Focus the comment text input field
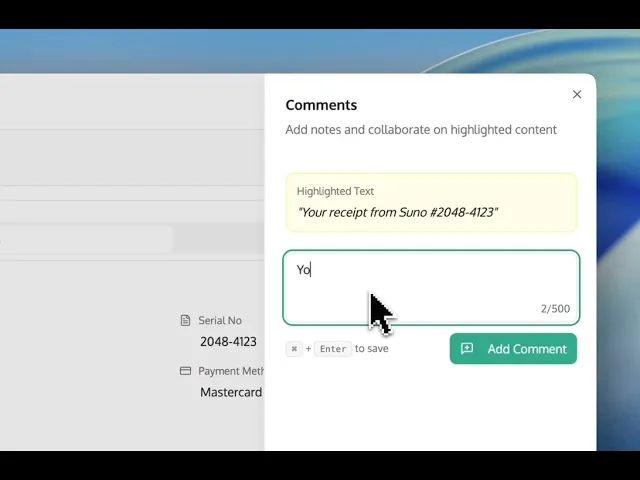 click(431, 288)
